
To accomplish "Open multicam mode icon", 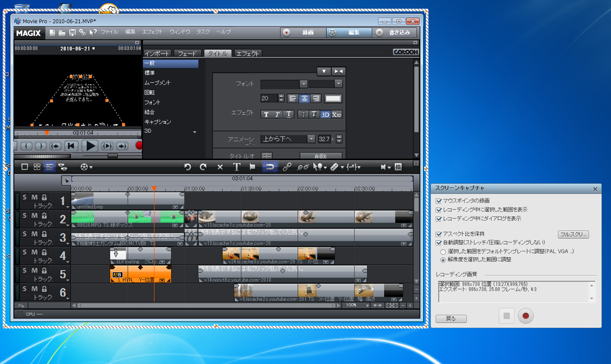I will [63, 166].
